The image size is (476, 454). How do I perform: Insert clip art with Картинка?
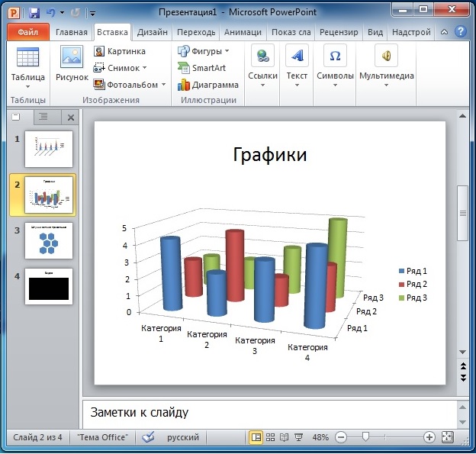pos(120,51)
